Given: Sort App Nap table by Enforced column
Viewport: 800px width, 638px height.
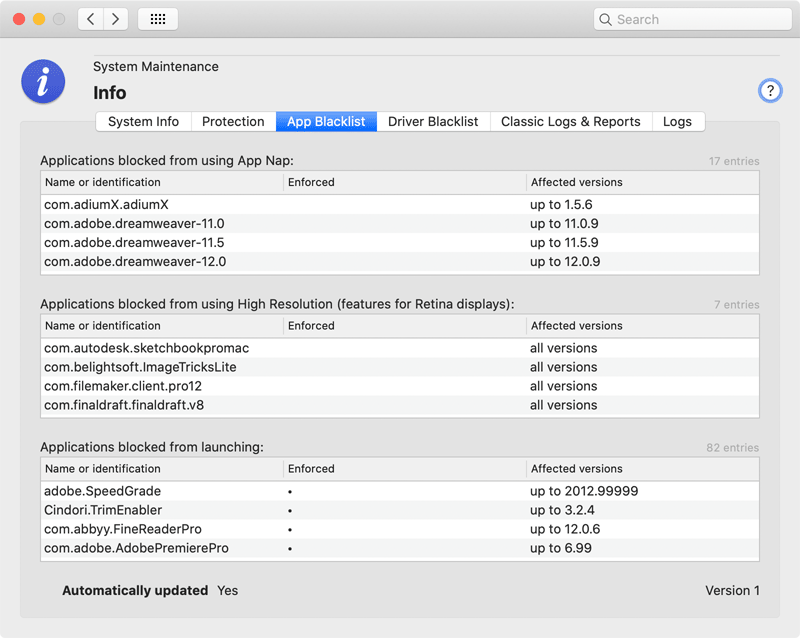Looking at the screenshot, I should click(x=405, y=182).
